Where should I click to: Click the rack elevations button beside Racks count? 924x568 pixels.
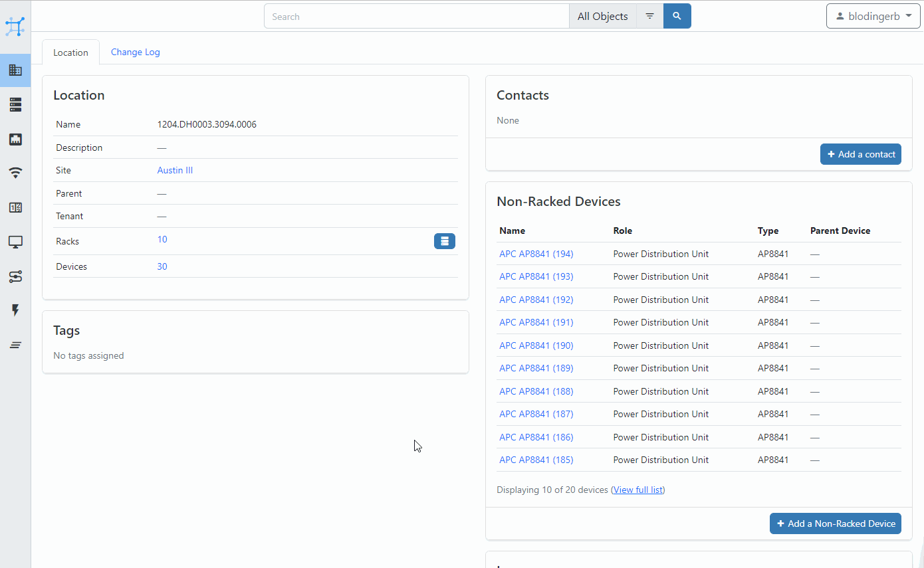444,240
